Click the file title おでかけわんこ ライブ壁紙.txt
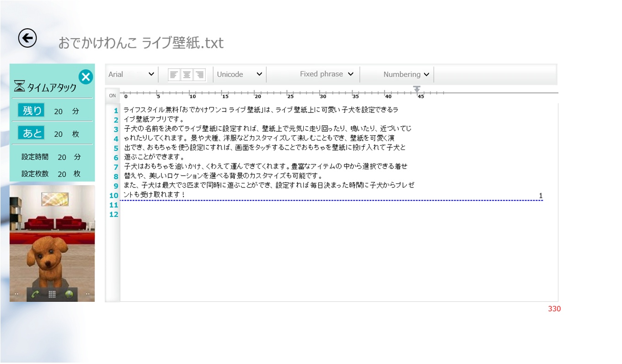Screen dimensions: 622x364 pos(141,43)
